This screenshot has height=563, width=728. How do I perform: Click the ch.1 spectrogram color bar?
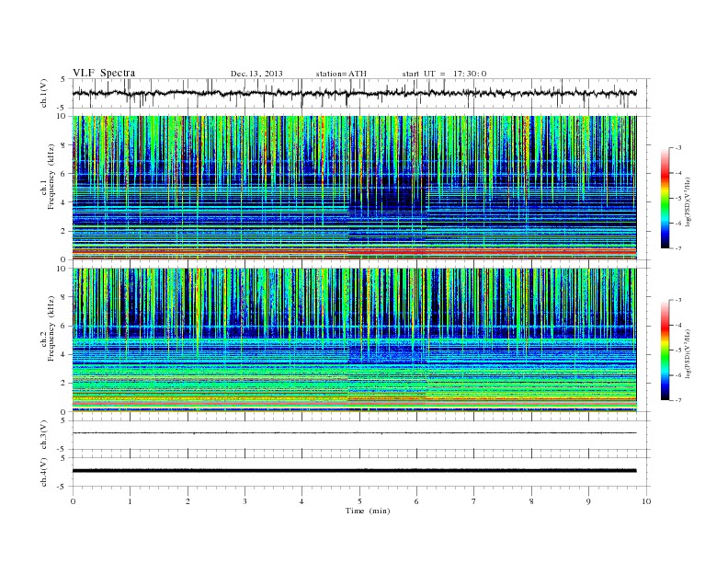pos(665,198)
